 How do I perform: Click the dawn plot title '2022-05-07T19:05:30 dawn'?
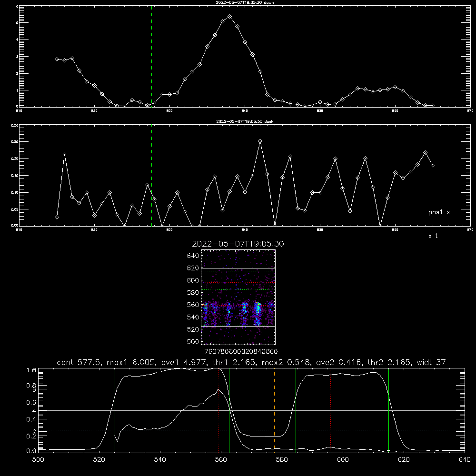(x=245, y=2)
